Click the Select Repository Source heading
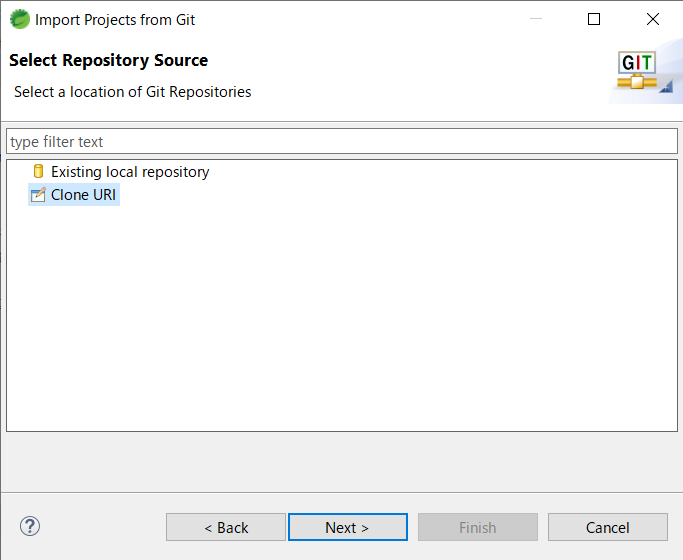The image size is (683, 560). (109, 61)
